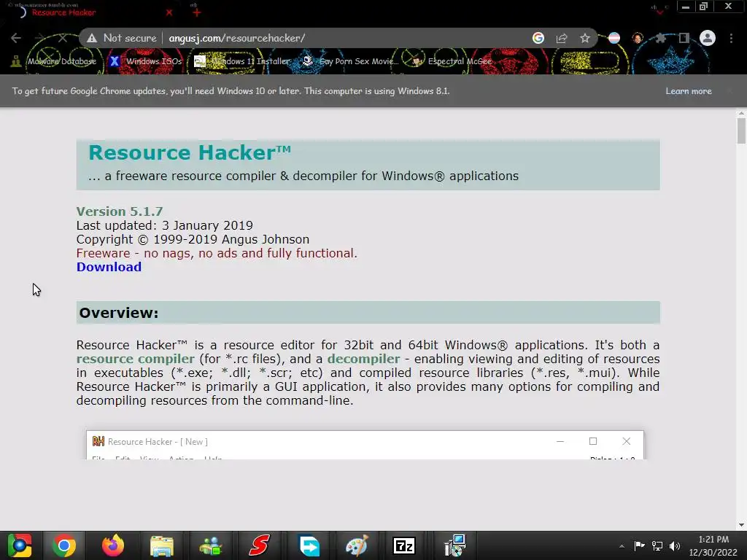Open the Messenger people icon in taskbar
Viewport: 747px width, 560px height.
[211, 545]
